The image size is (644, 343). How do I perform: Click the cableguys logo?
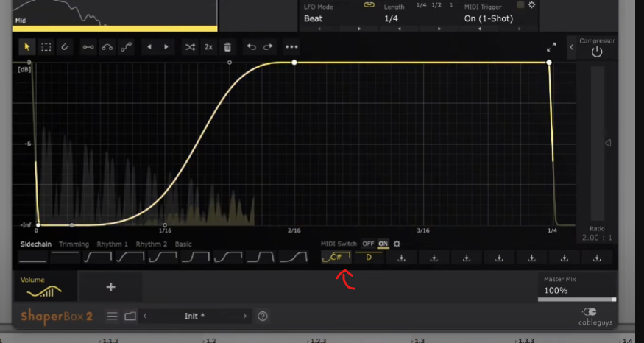pyautogui.click(x=597, y=317)
